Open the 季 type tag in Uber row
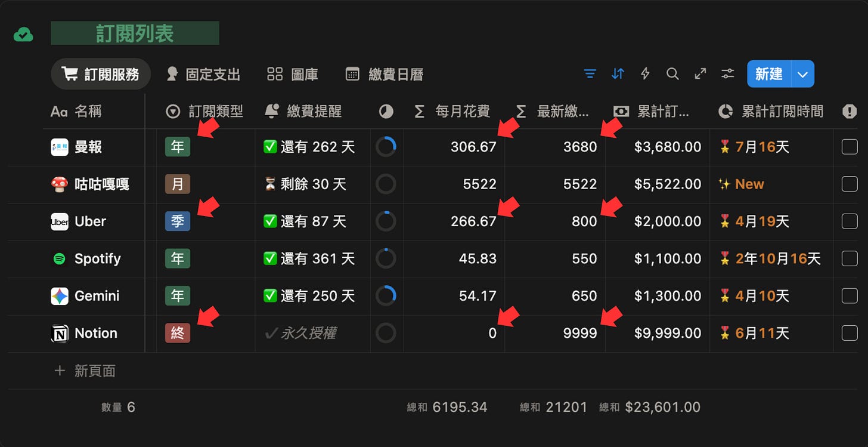The image size is (868, 447). (x=178, y=221)
